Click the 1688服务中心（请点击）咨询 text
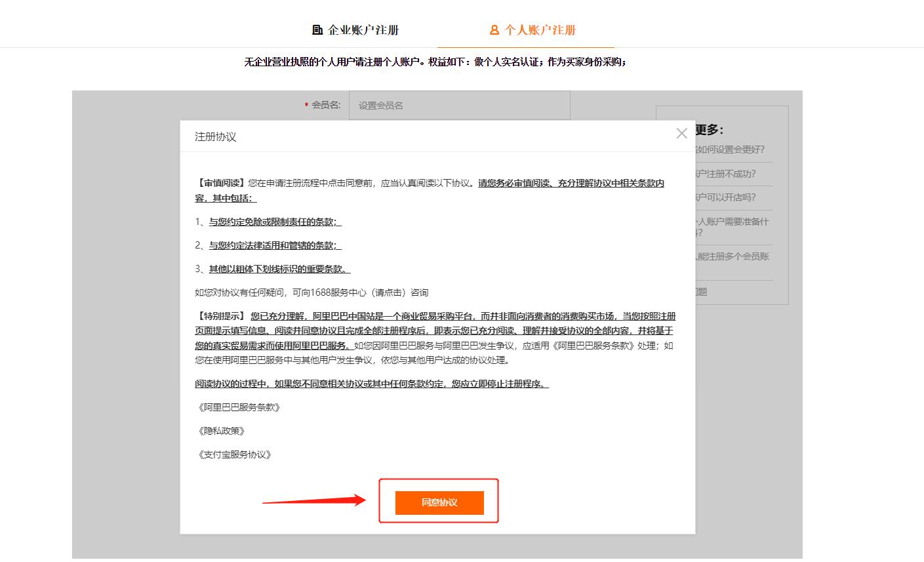This screenshot has width=924, height=562. (369, 292)
